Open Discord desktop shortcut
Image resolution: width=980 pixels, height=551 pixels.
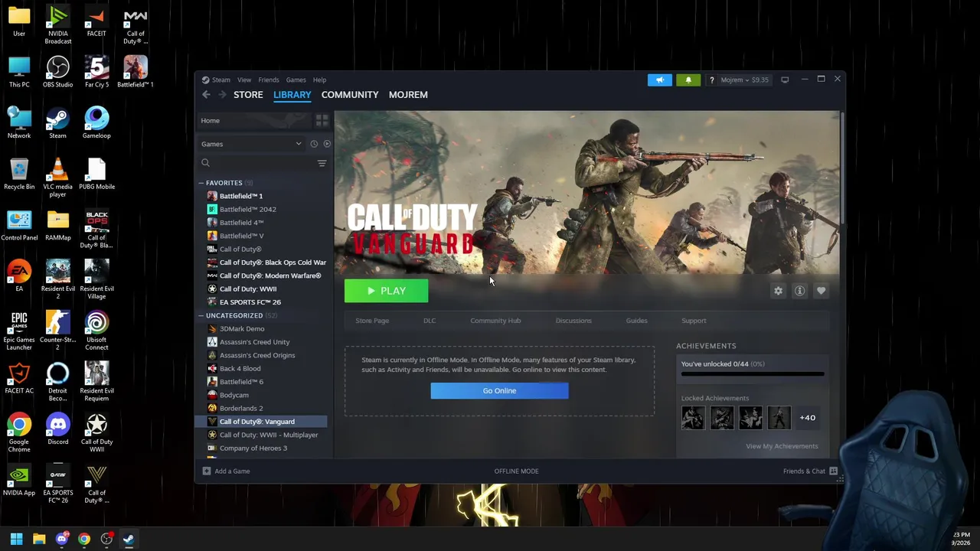(58, 429)
